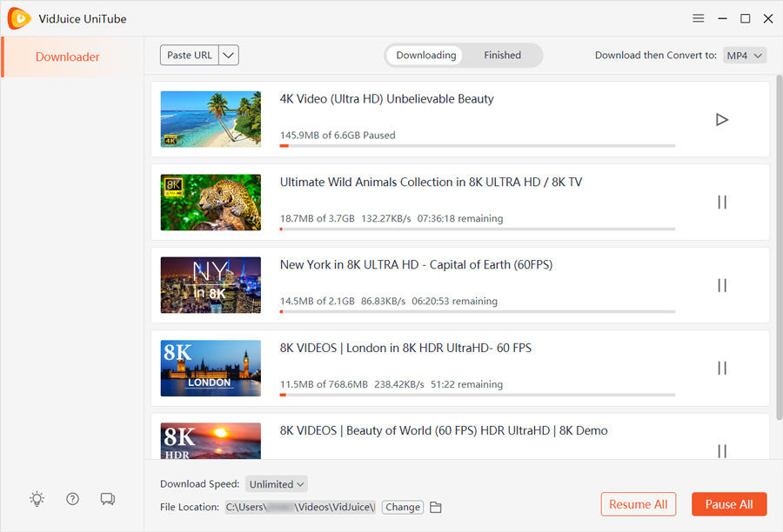This screenshot has height=532, width=783.
Task: Pause the London in 8K HDR download
Action: tap(721, 369)
